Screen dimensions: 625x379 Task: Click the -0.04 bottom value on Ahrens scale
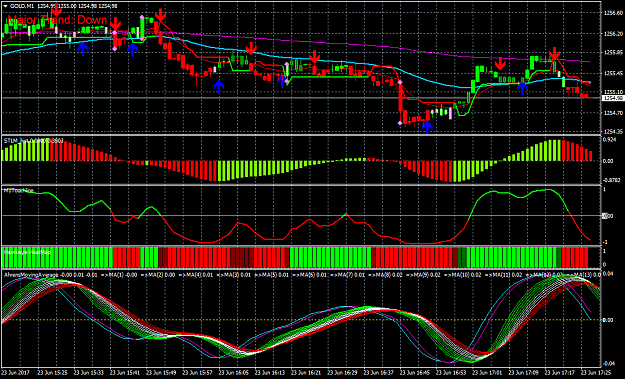[x=608, y=363]
